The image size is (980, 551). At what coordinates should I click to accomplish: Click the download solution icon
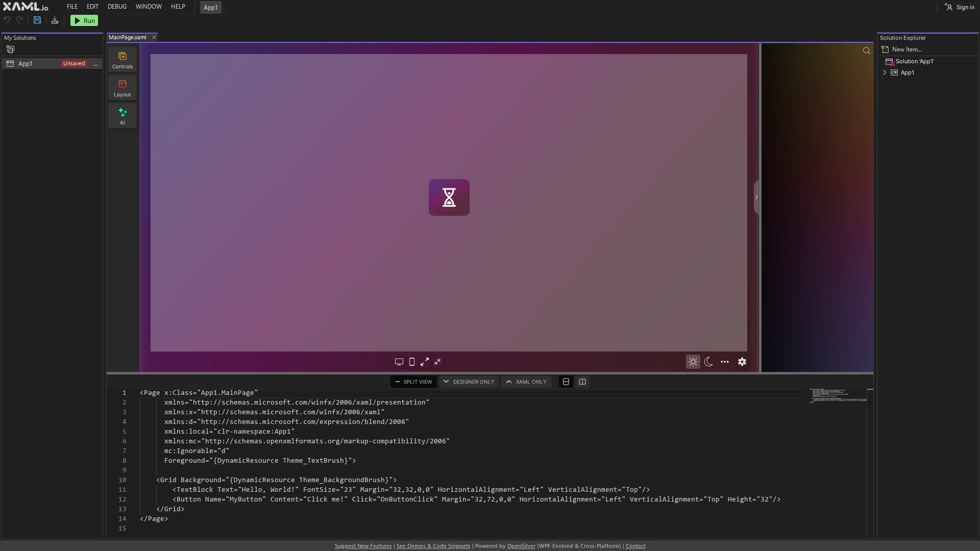tap(55, 20)
